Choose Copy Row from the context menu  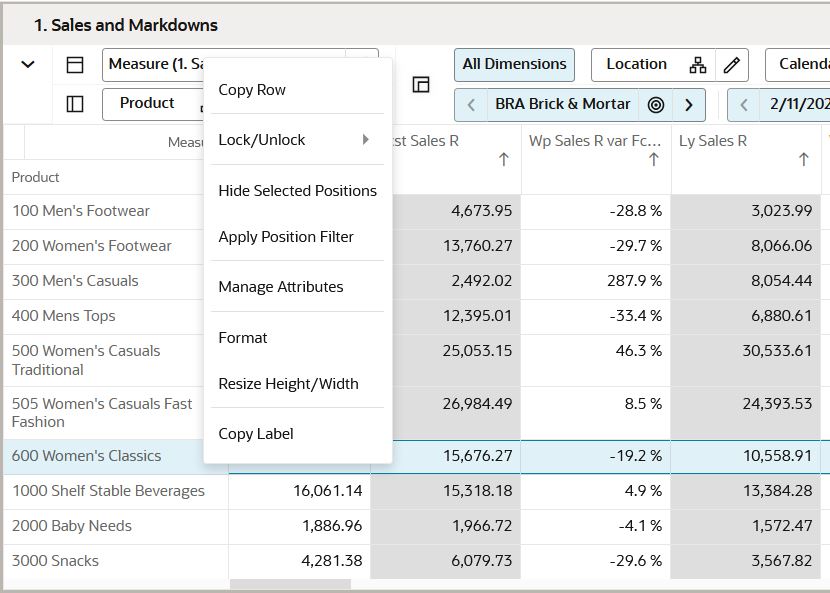click(252, 90)
